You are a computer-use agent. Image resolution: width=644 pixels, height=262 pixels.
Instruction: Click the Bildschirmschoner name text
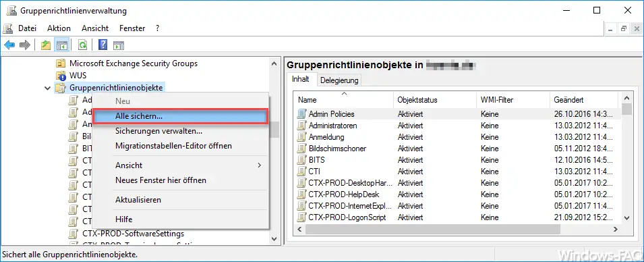(x=337, y=149)
